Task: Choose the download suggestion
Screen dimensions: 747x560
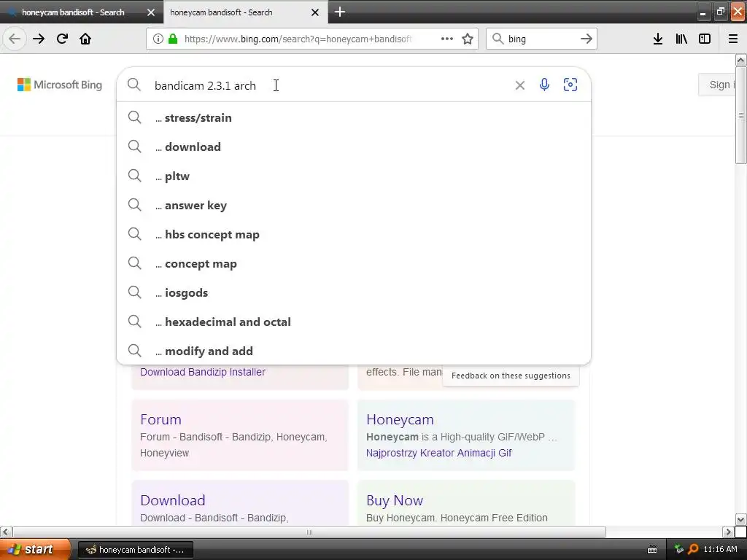Action: (354, 147)
